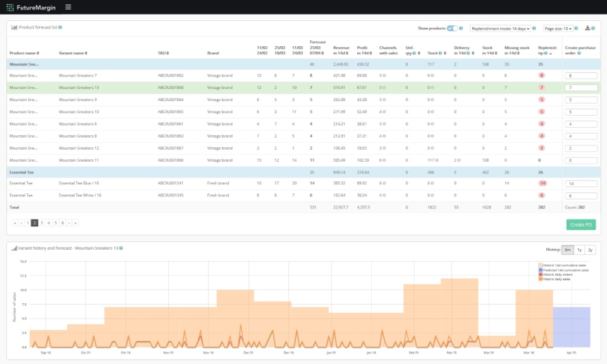607x364 pixels.
Task: Click help icon in Unf. qty column header
Action: (x=414, y=53)
